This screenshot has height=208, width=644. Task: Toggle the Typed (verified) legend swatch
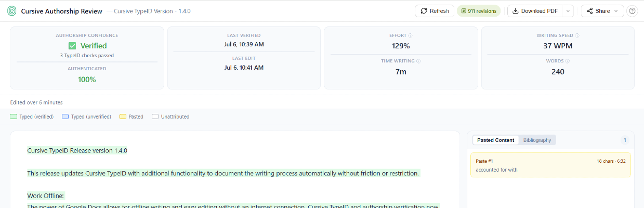[x=14, y=117]
